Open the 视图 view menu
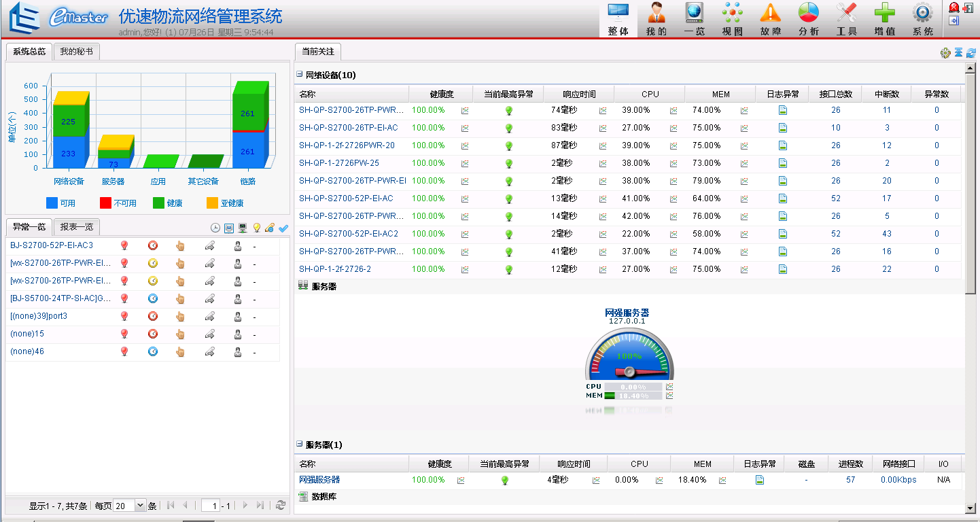Screen dimensions: 980x522 pyautogui.click(x=732, y=19)
